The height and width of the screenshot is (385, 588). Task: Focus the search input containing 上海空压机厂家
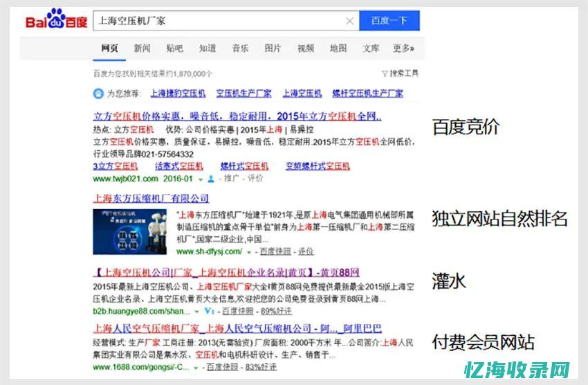(x=226, y=21)
